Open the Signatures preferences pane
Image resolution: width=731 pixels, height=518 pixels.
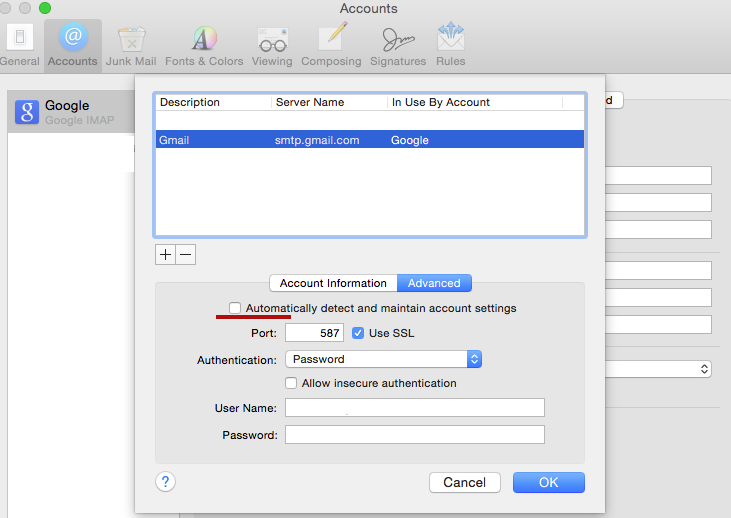click(398, 45)
